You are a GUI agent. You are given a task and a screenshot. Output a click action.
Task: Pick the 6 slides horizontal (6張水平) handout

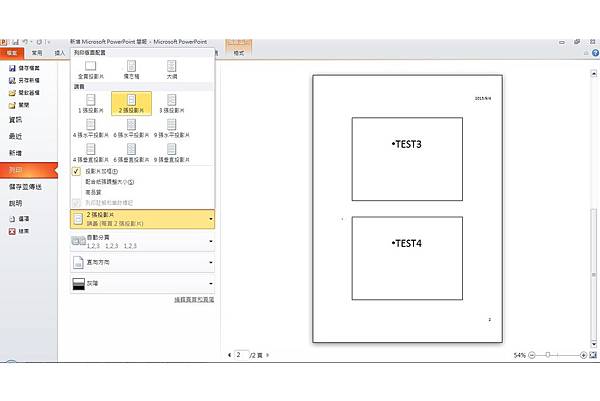pyautogui.click(x=131, y=128)
